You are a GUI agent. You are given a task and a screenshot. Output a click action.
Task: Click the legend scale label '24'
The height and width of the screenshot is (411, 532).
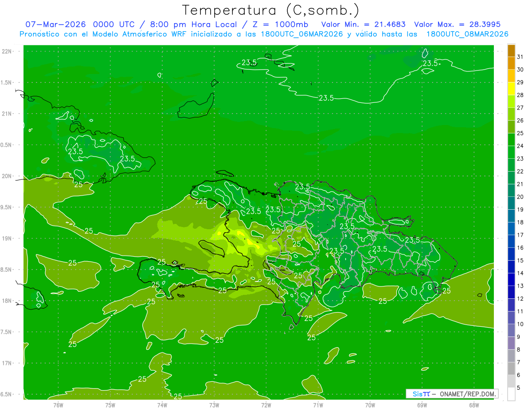point(520,146)
